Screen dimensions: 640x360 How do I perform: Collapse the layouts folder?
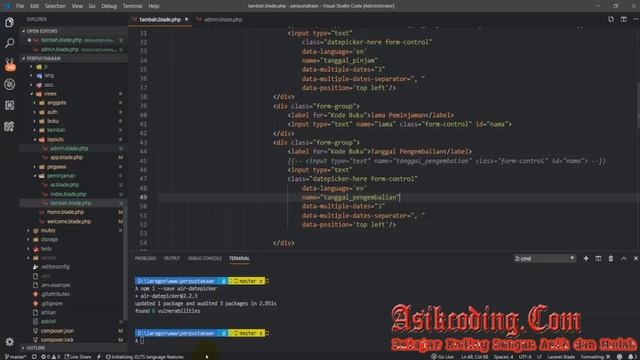[55, 139]
